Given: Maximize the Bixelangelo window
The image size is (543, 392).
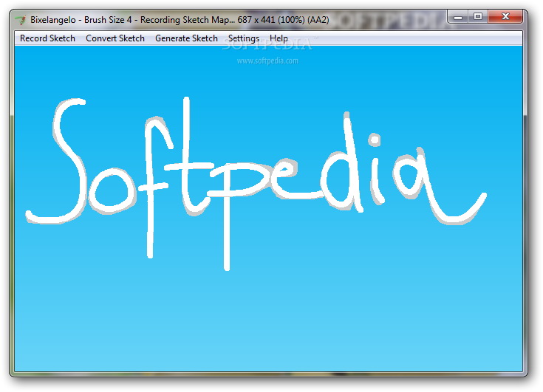Looking at the screenshot, I should coord(478,16).
